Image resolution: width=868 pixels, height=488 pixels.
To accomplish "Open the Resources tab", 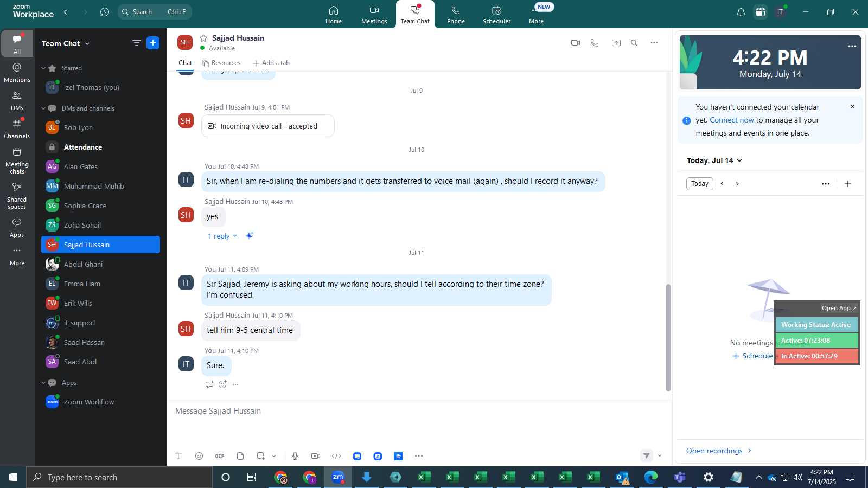I will (x=221, y=63).
